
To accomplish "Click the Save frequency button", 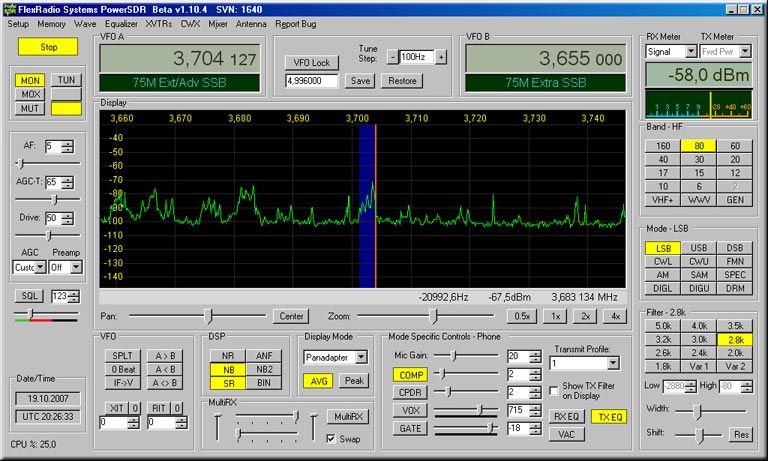I will 360,81.
